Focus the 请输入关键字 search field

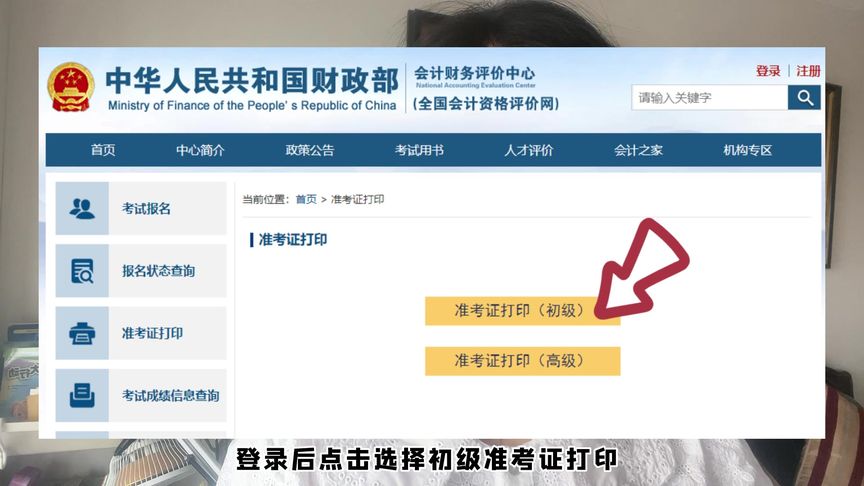(x=710, y=98)
